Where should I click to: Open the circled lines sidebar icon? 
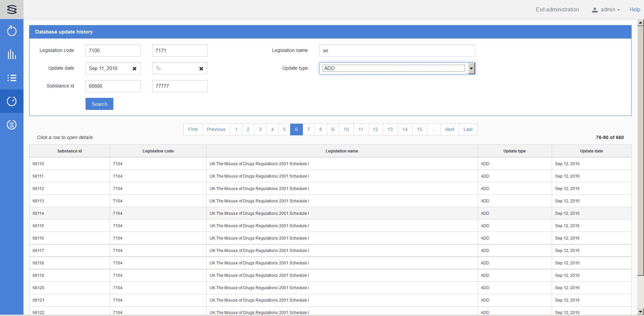(x=12, y=125)
